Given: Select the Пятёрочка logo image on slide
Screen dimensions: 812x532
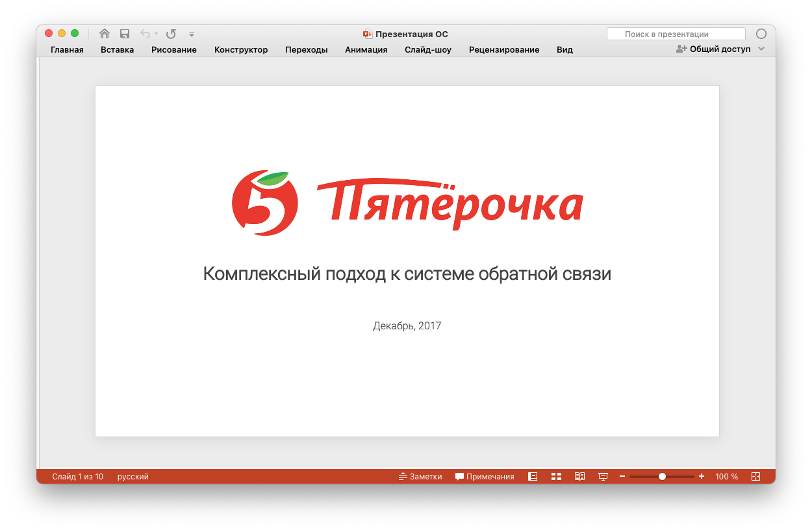Looking at the screenshot, I should [x=407, y=203].
